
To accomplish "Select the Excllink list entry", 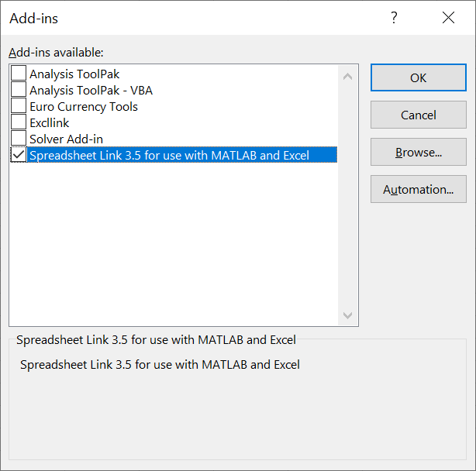I will 50,123.
